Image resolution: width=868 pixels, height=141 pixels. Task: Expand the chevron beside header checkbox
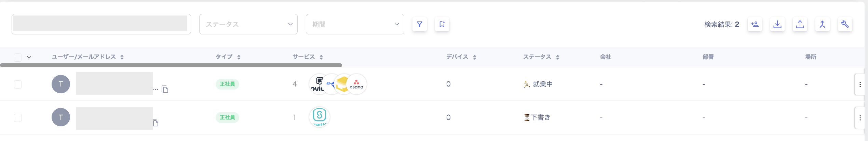pyautogui.click(x=29, y=57)
